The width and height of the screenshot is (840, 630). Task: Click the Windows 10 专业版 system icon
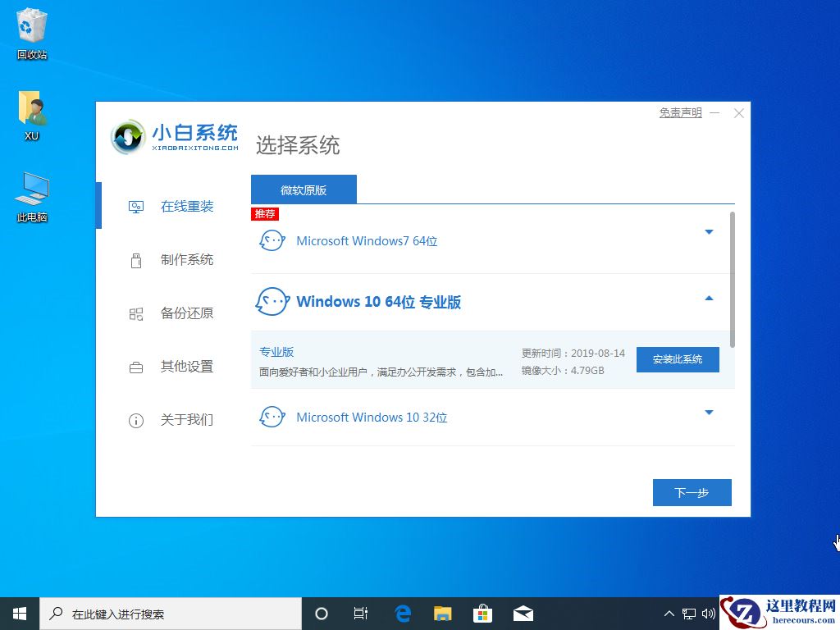(x=272, y=301)
